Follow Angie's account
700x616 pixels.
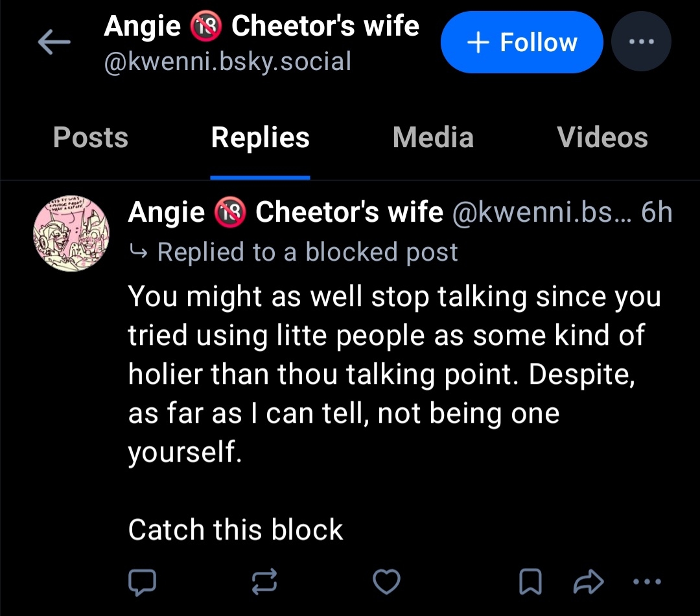pos(522,43)
